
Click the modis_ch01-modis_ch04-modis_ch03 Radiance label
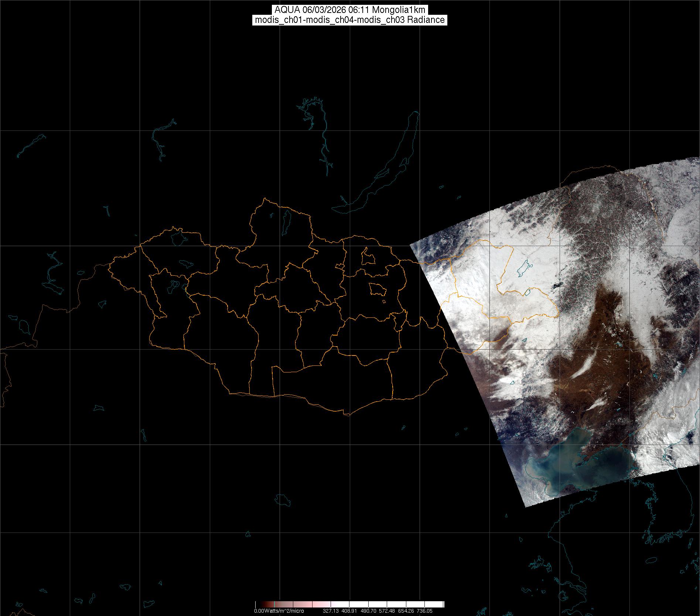[349, 20]
